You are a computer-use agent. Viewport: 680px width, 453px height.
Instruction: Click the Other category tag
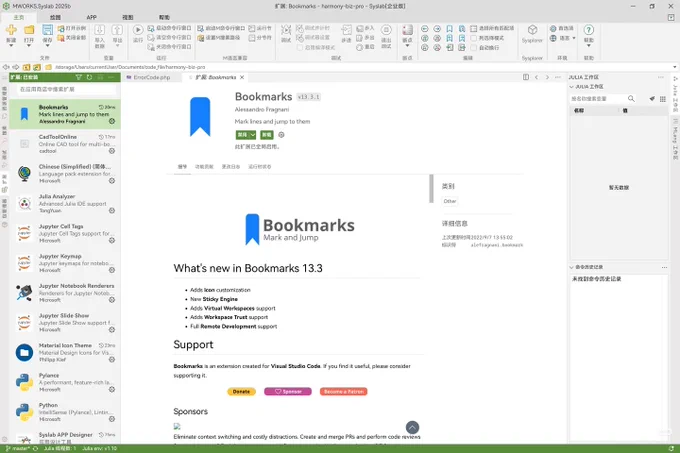(x=450, y=201)
